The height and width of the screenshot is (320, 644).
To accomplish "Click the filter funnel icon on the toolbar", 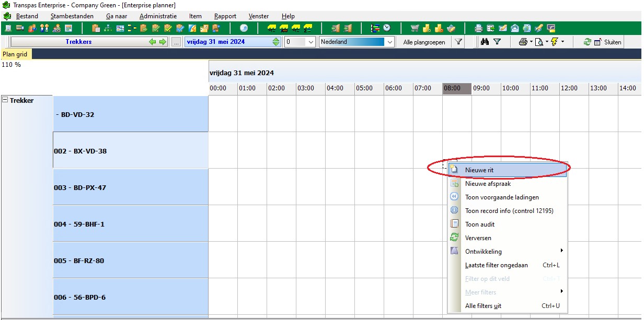I will 497,42.
